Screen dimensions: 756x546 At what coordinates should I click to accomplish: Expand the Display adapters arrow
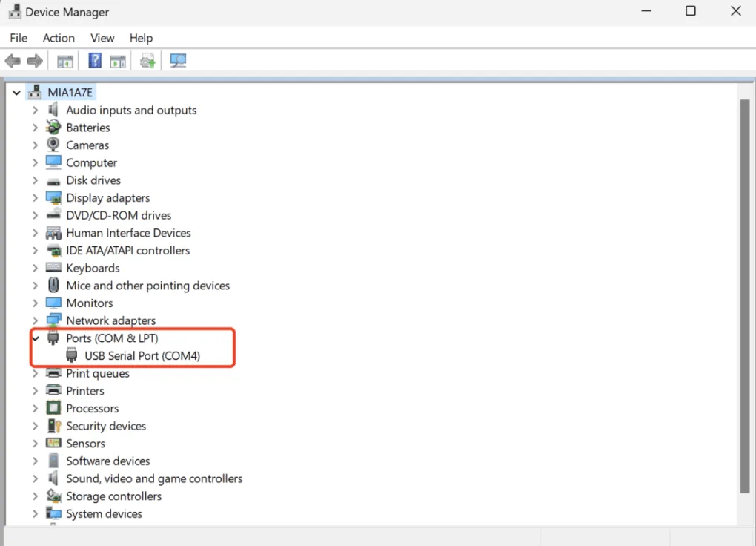tap(35, 198)
